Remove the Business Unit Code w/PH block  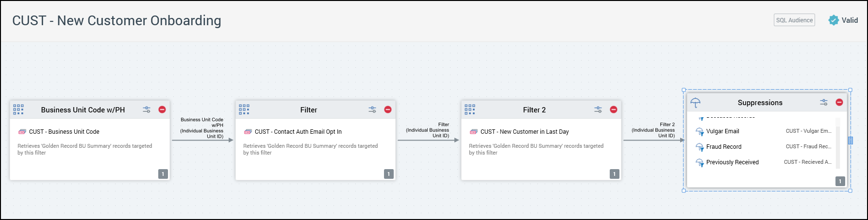click(x=162, y=110)
